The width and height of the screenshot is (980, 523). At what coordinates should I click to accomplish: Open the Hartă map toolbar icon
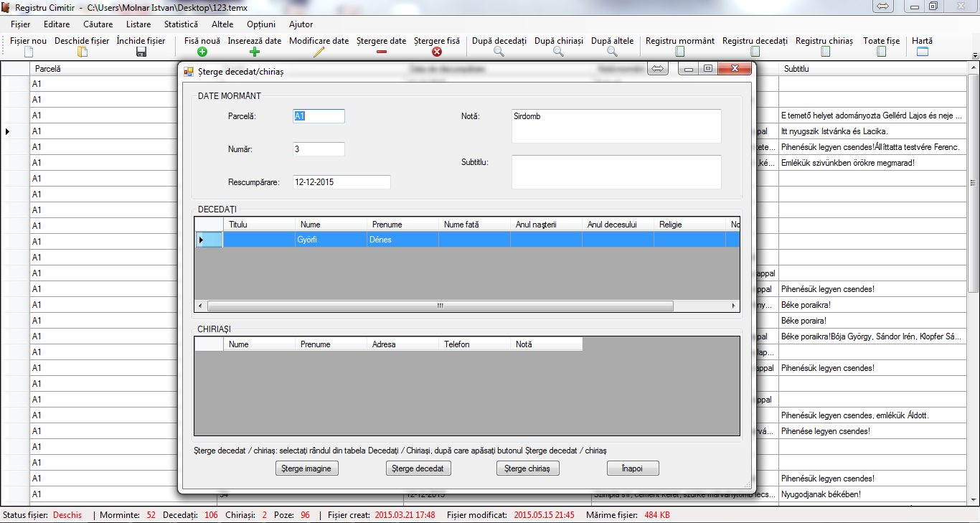click(922, 52)
